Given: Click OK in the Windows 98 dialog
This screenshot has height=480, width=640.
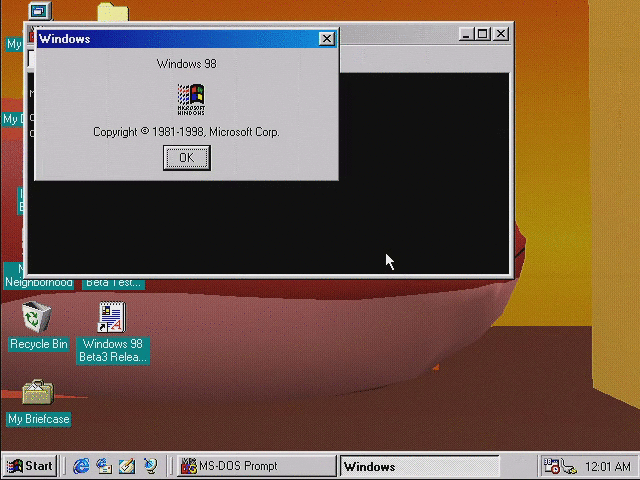Looking at the screenshot, I should pos(187,158).
